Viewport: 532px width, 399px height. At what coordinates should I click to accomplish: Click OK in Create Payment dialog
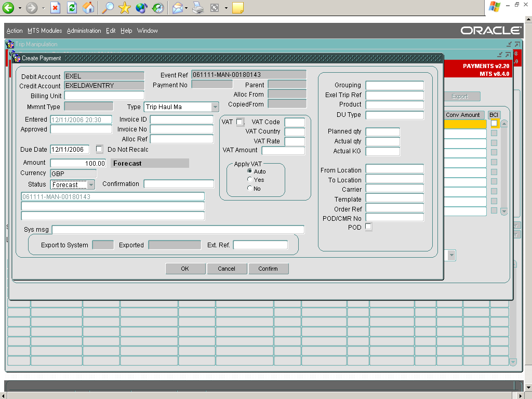pyautogui.click(x=185, y=269)
